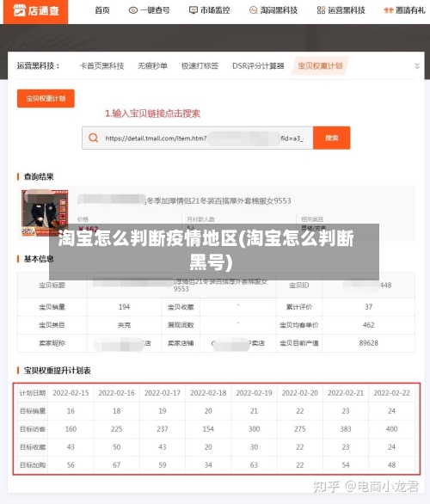430x504 pixels.
Task: Open the 一键查号 menu
Action: pos(155,10)
